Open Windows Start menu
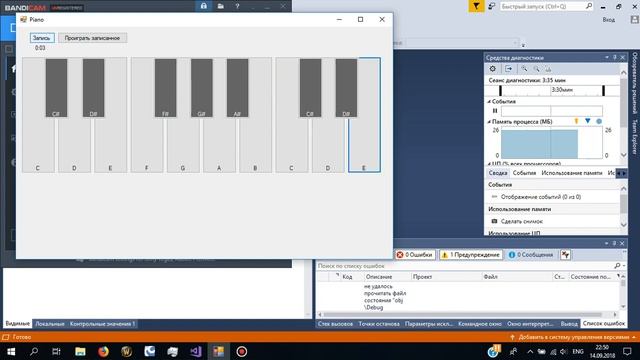640x360 pixels. [11, 351]
